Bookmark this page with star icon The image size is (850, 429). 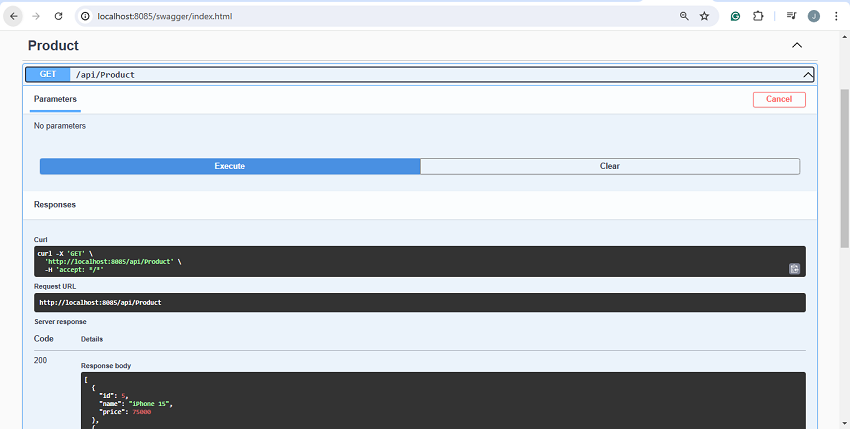(704, 16)
